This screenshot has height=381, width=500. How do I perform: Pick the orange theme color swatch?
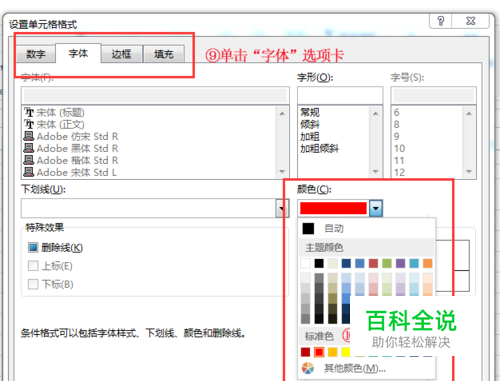click(428, 263)
